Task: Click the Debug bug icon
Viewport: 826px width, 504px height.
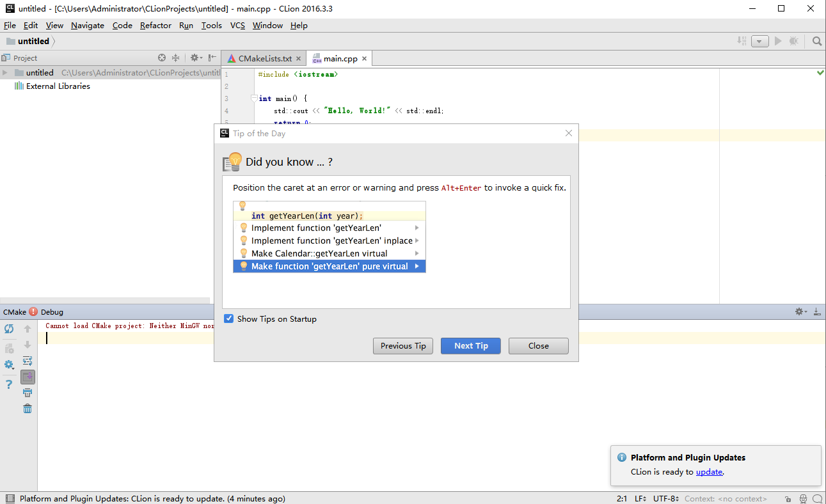Action: (x=794, y=41)
